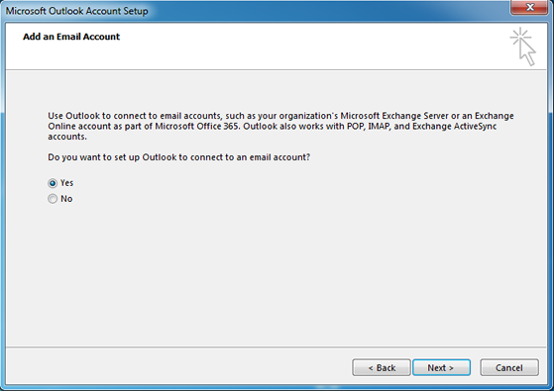
Task: Click the POP, IMAP text in description
Action: pyautogui.click(x=369, y=126)
